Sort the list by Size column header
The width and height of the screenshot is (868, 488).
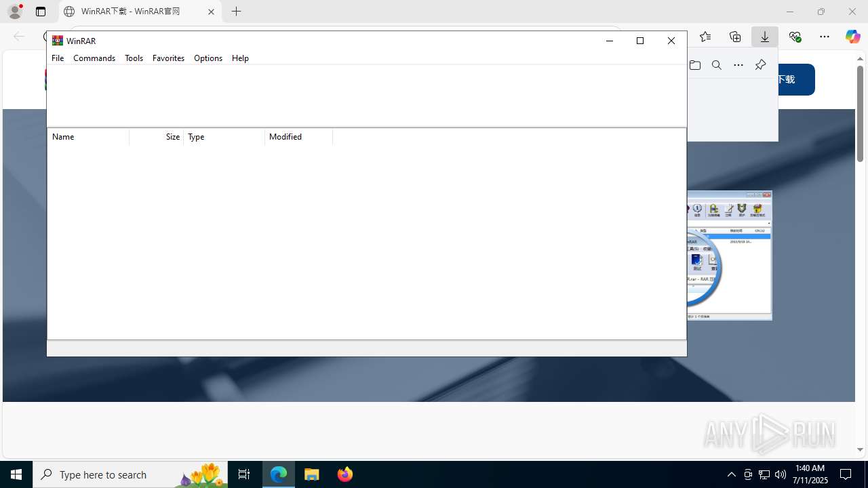click(x=157, y=137)
